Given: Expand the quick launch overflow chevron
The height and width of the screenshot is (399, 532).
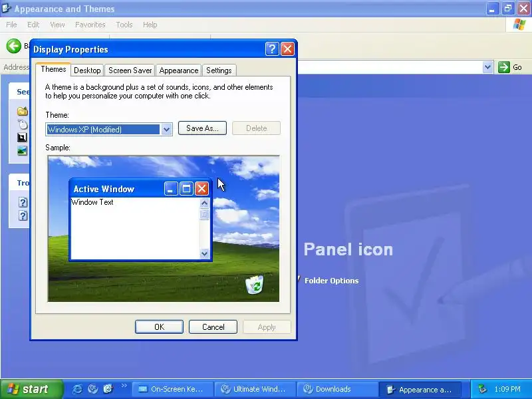Looking at the screenshot, I should [124, 386].
